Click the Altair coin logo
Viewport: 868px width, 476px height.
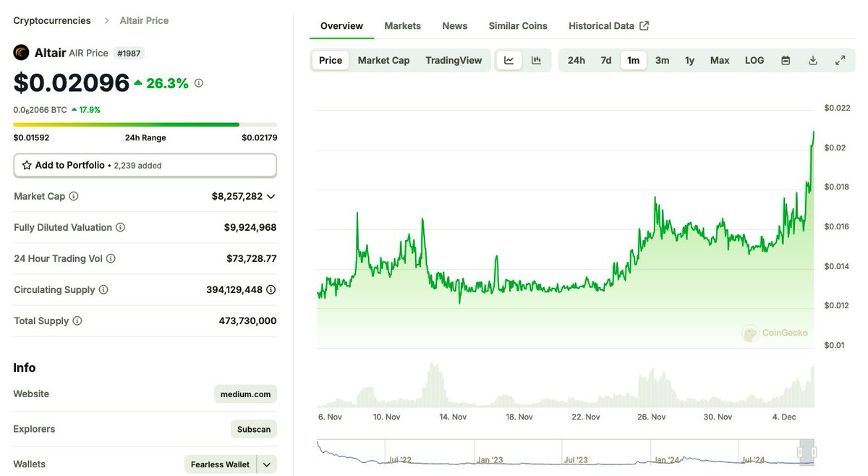tap(22, 53)
